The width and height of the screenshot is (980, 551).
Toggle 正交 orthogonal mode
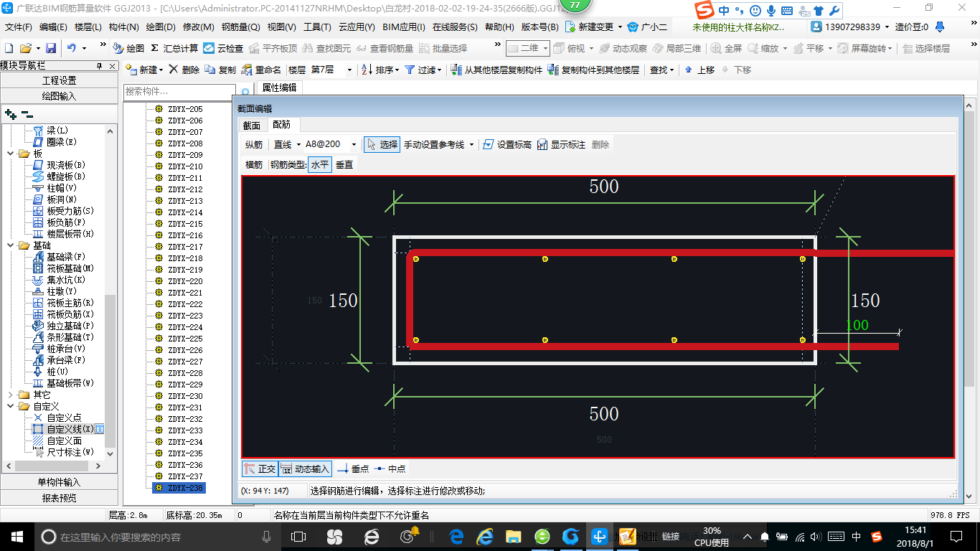point(260,468)
